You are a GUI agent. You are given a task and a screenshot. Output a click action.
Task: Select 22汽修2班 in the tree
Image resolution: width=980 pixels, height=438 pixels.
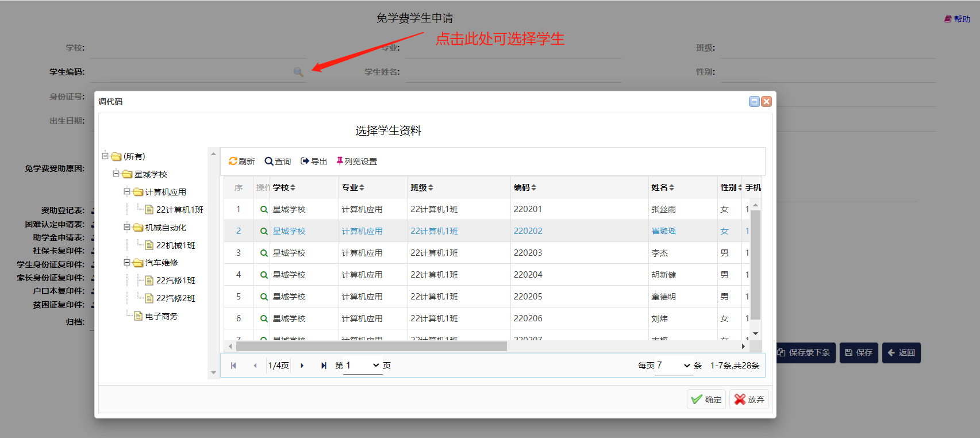(x=176, y=298)
